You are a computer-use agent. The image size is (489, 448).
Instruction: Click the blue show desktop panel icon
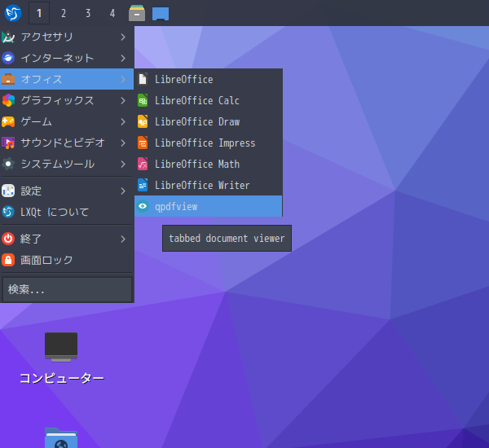(x=161, y=13)
